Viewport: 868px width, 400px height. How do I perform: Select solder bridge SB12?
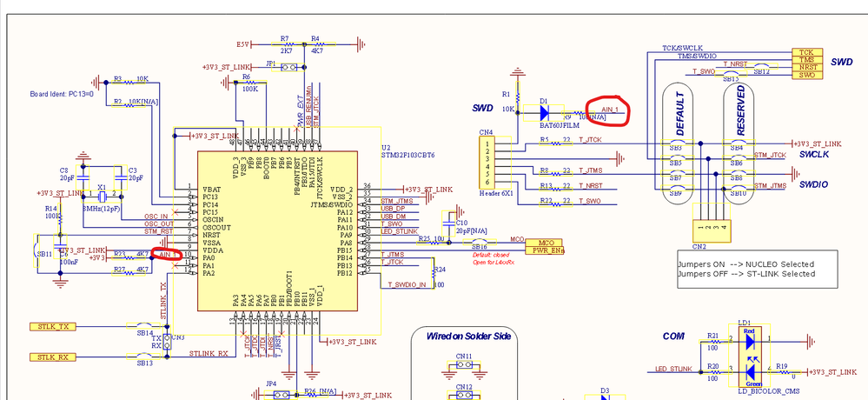point(762,68)
